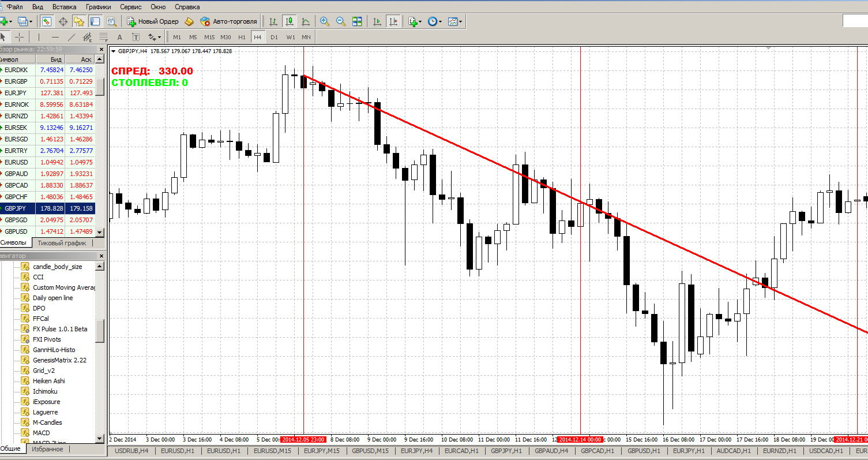Launch the MetaEditor icon

point(190,21)
